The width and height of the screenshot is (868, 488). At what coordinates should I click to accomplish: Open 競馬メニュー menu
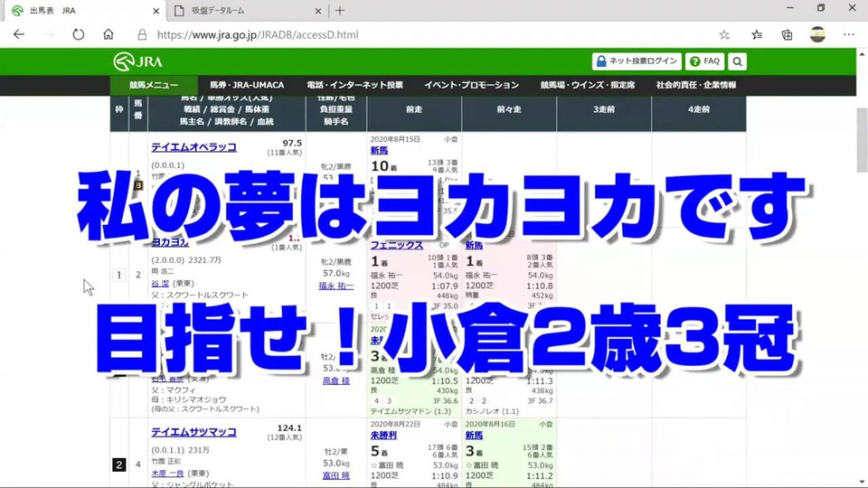(154, 85)
